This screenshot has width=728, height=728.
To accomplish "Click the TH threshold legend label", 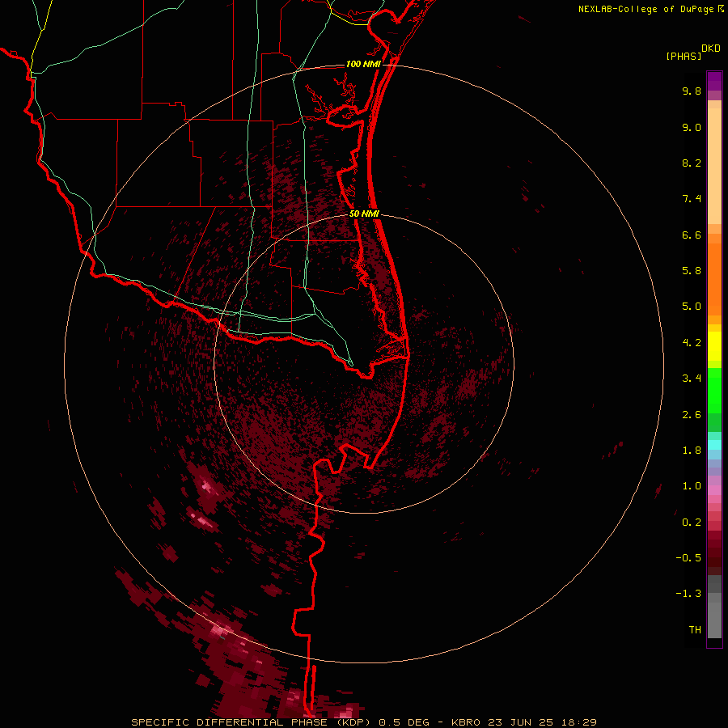I will (695, 630).
